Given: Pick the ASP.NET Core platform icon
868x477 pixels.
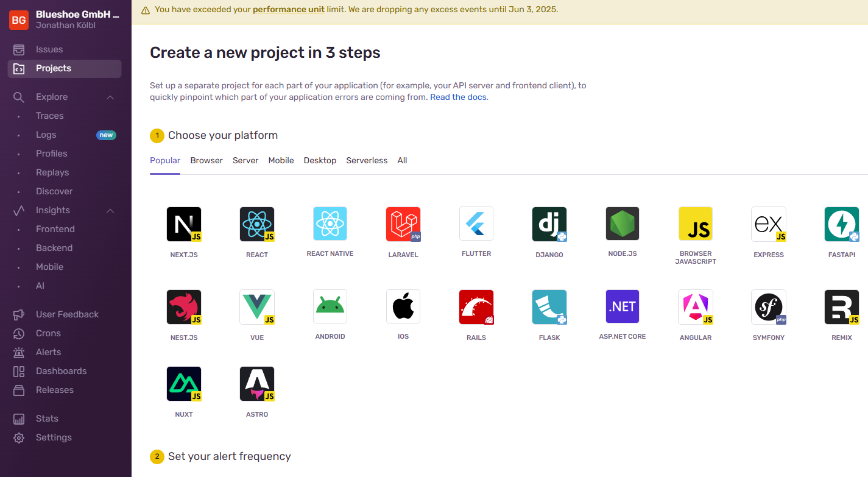Looking at the screenshot, I should tap(622, 306).
